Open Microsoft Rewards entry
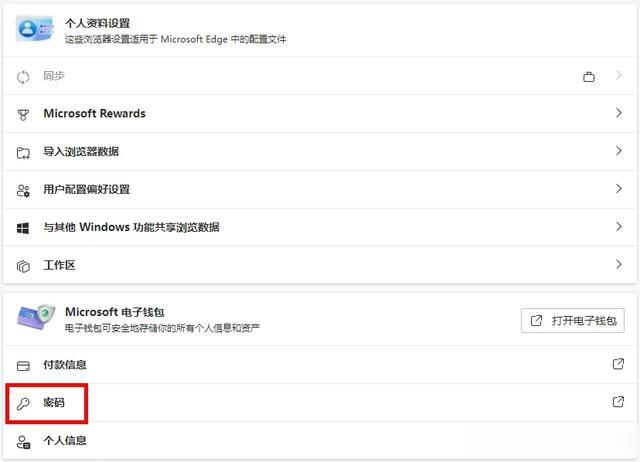 (x=320, y=113)
